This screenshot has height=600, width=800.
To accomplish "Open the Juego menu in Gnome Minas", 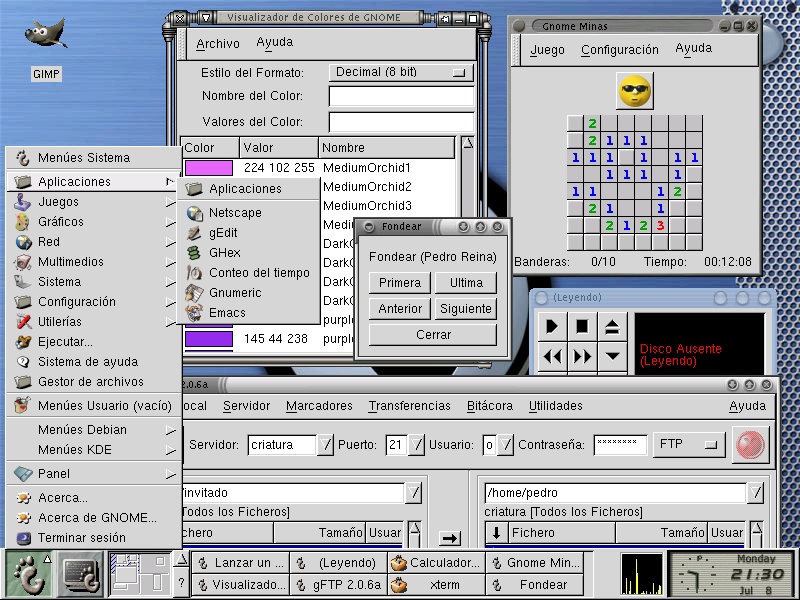I will click(547, 50).
